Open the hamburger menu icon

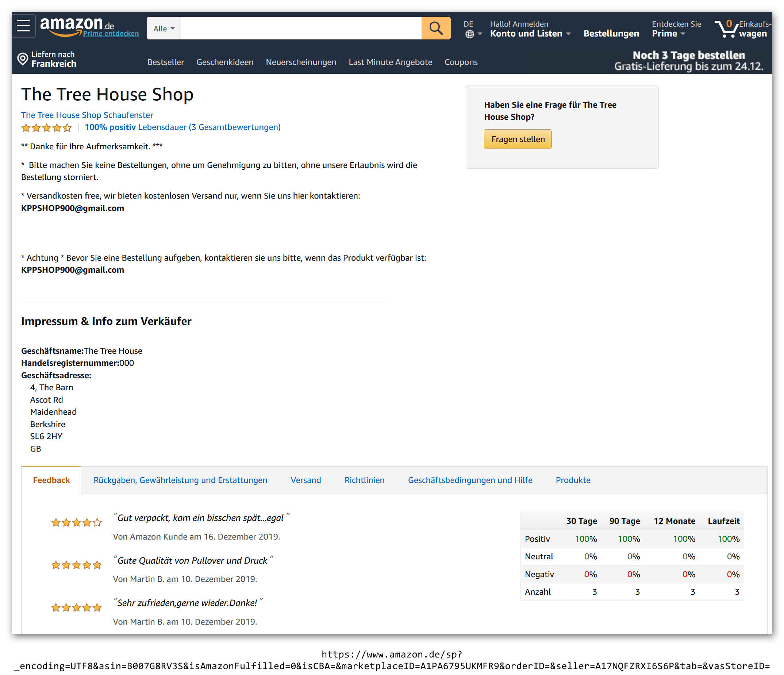[x=23, y=26]
